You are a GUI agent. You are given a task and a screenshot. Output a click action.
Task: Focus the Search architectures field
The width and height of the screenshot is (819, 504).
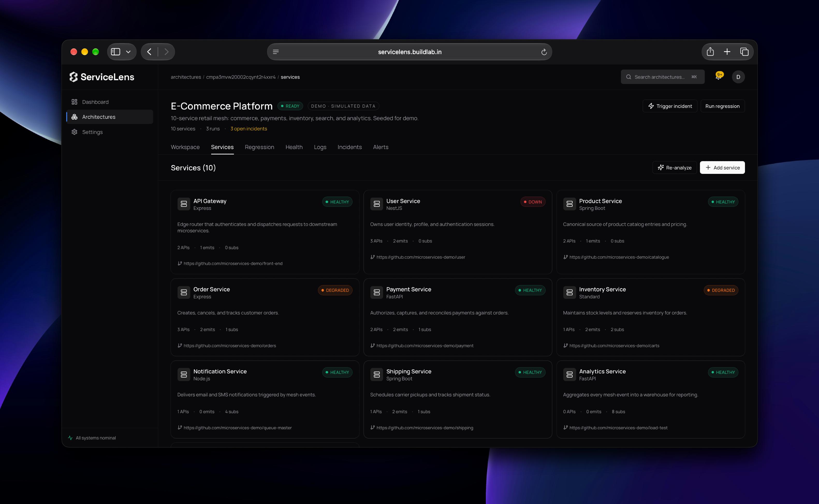point(662,77)
